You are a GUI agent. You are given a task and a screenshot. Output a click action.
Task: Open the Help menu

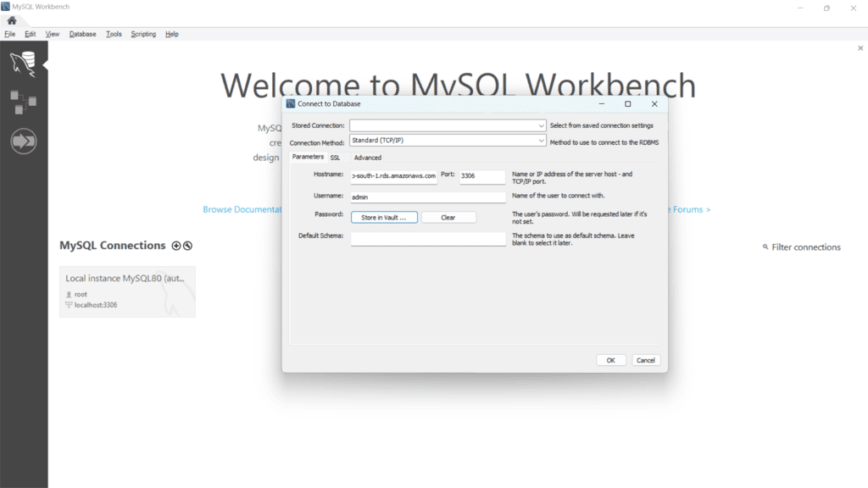(x=171, y=34)
